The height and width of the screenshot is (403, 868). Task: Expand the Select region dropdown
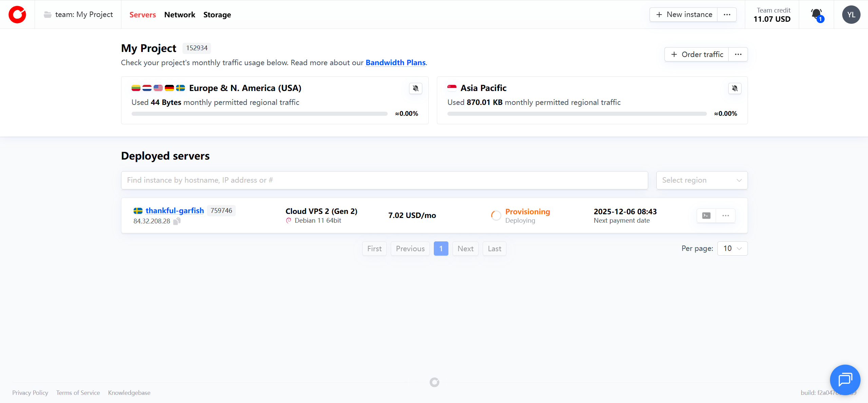(x=702, y=180)
